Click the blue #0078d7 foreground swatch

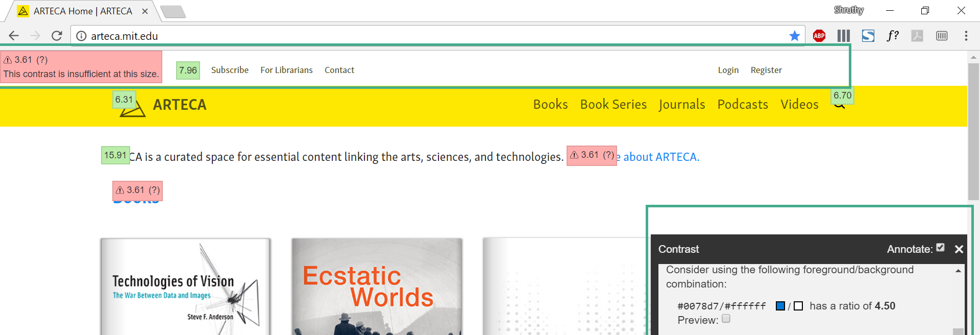(780, 306)
